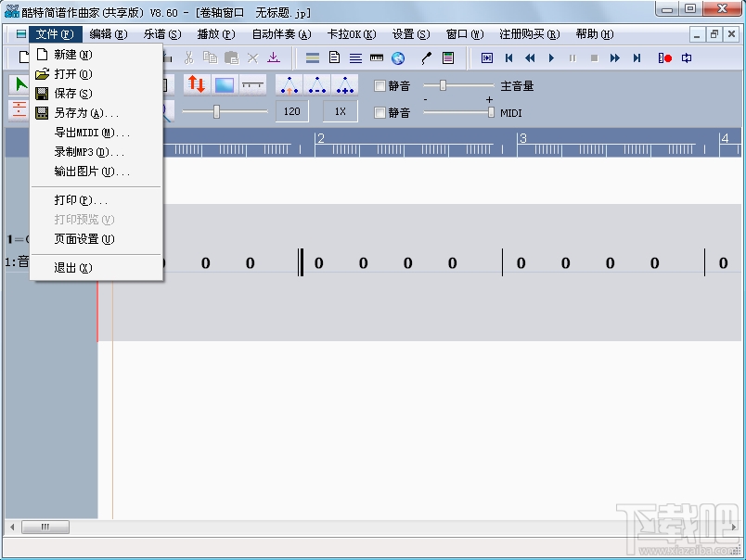
Task: Select the blue up-down arrows transpose icon
Action: coord(195,83)
